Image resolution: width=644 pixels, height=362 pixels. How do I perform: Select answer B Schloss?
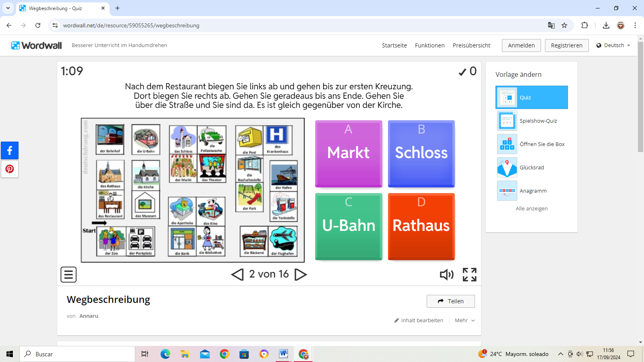click(x=421, y=154)
